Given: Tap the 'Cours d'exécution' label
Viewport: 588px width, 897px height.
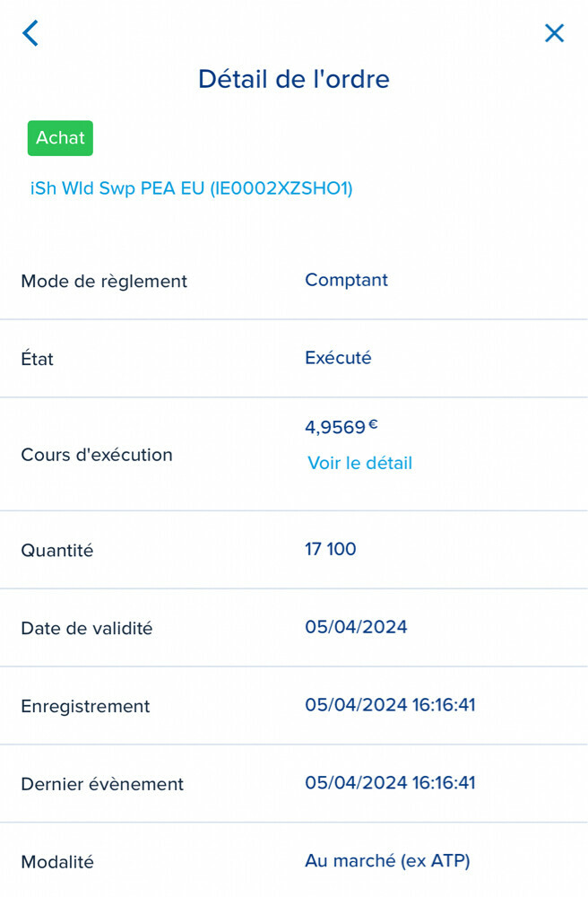Looking at the screenshot, I should [97, 455].
